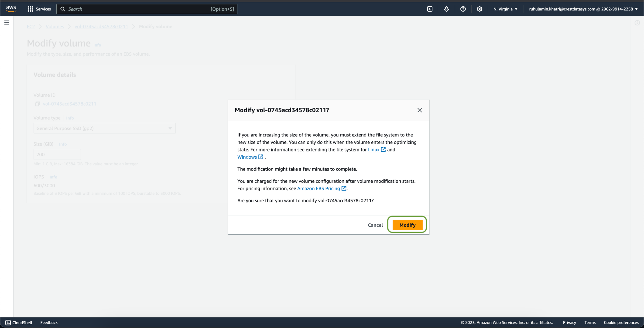
Task: Open the General Purpose SSD (gp2) dropdown
Action: [x=104, y=128]
